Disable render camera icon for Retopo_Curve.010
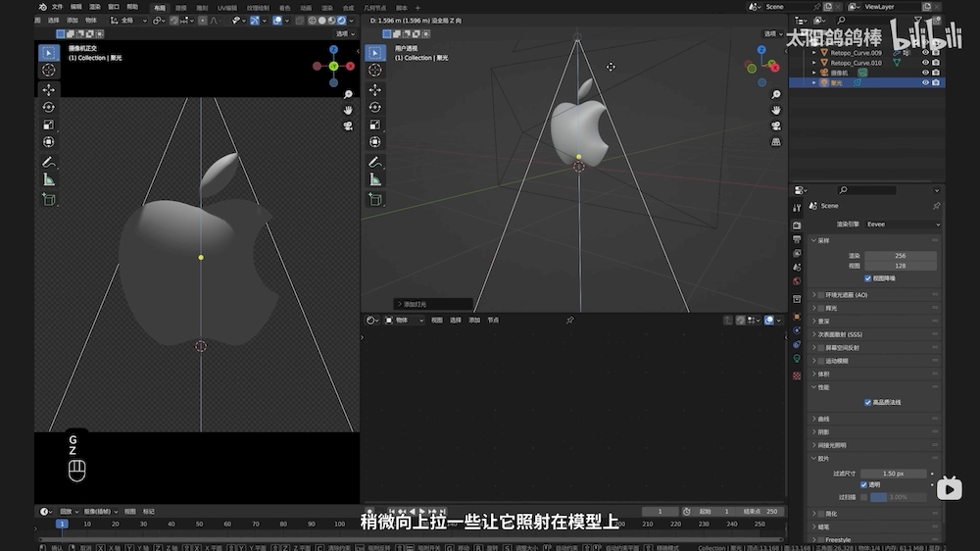The height and width of the screenshot is (551, 980). tap(936, 63)
